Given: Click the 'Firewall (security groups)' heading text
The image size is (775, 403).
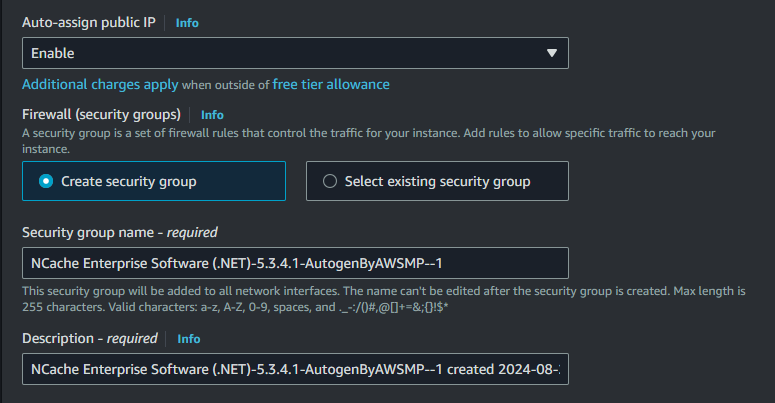Looking at the screenshot, I should [x=101, y=114].
